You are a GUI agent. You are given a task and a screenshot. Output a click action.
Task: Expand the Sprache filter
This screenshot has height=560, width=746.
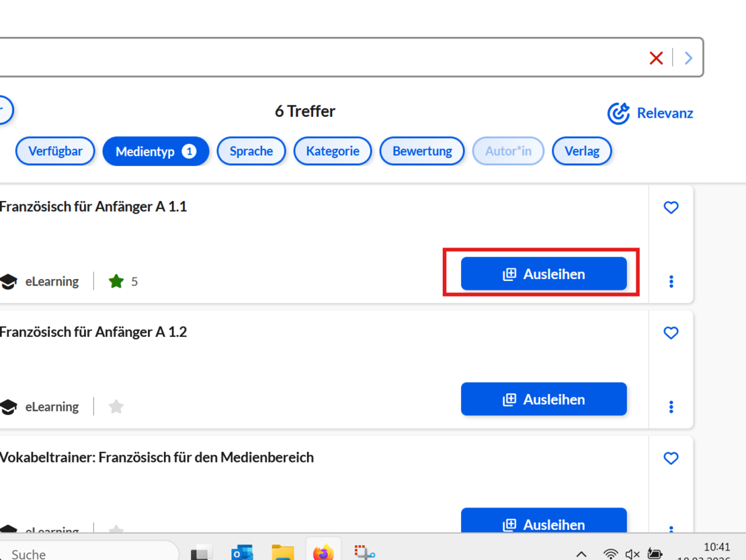pyautogui.click(x=251, y=151)
